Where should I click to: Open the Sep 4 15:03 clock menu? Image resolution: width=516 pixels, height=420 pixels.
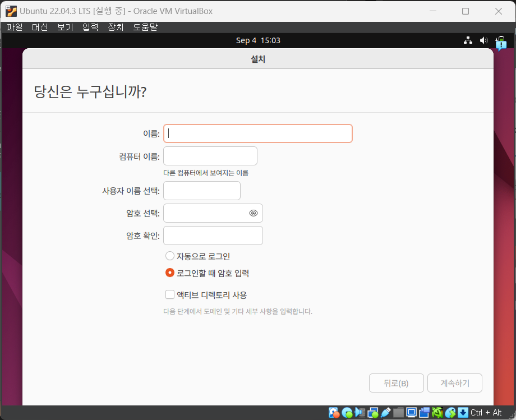(x=258, y=40)
